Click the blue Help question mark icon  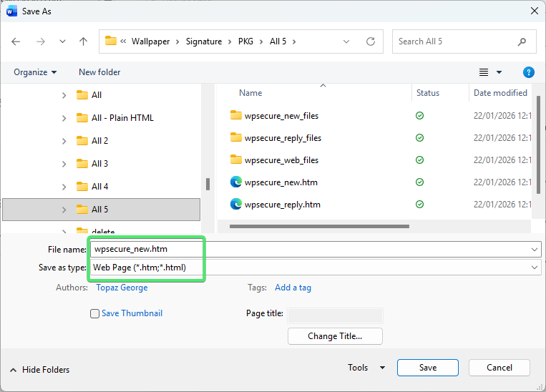[529, 72]
